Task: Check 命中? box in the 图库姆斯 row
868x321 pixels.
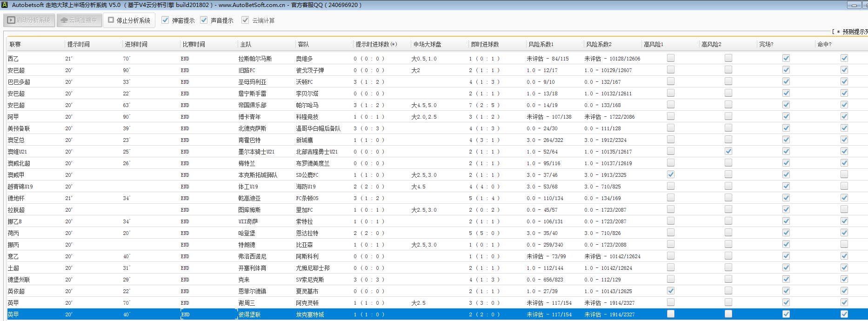Action: (844, 209)
